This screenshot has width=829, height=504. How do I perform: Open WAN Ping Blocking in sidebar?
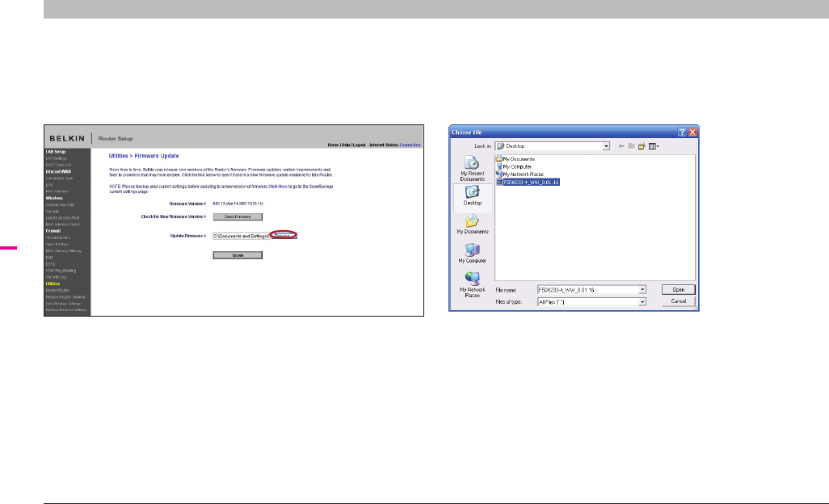[x=61, y=271]
